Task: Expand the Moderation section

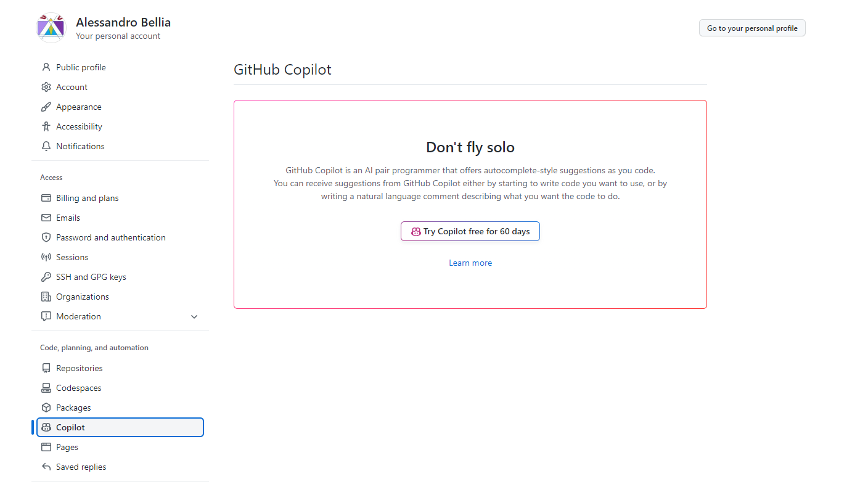Action: pyautogui.click(x=194, y=316)
